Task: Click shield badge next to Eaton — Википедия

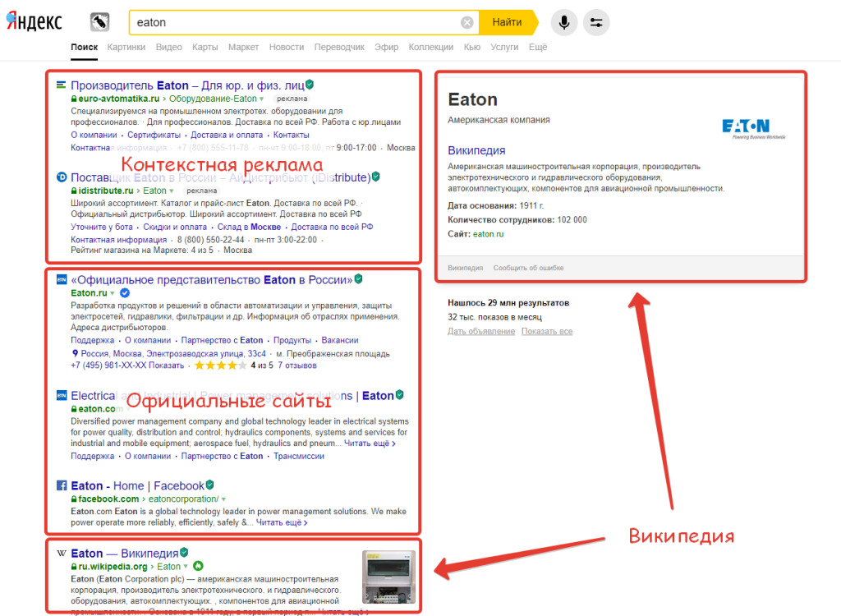Action: [184, 552]
